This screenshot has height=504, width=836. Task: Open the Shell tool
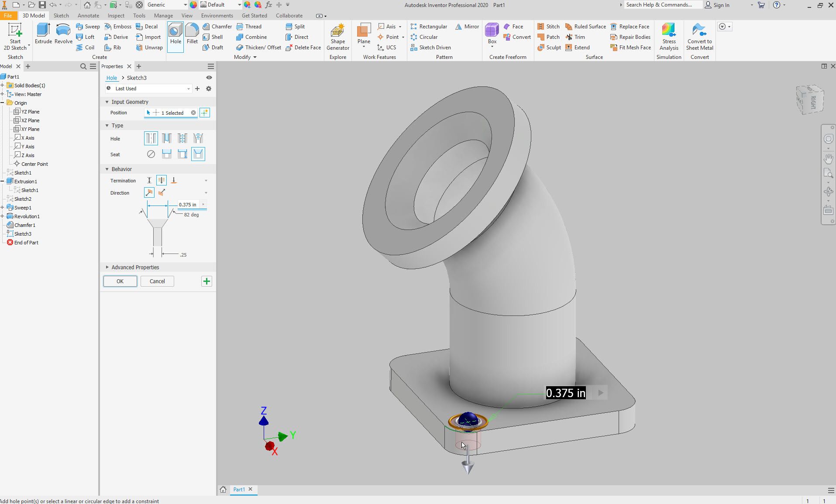click(213, 37)
